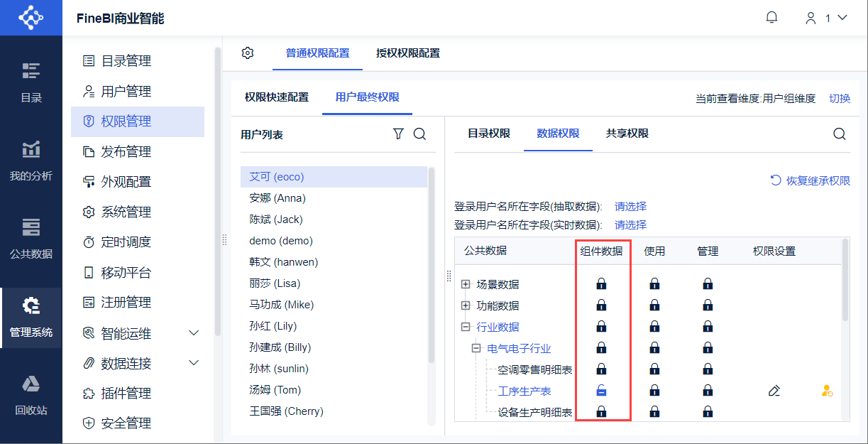This screenshot has width=868, height=444.
Task: Open the user account icon in top right
Action: point(811,16)
